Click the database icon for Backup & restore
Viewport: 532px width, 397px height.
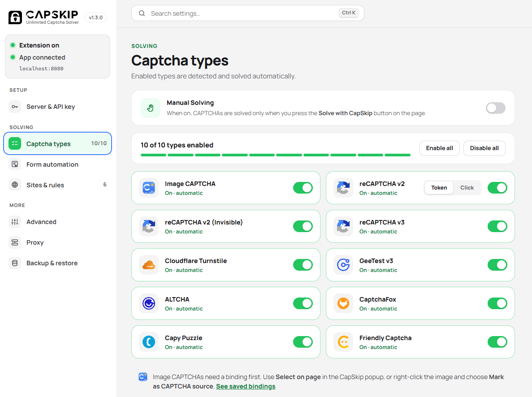(15, 263)
